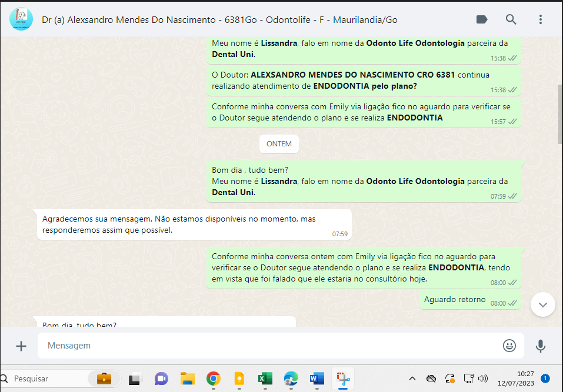Open the three-dot chat menu
This screenshot has height=392, width=563.
tap(541, 19)
